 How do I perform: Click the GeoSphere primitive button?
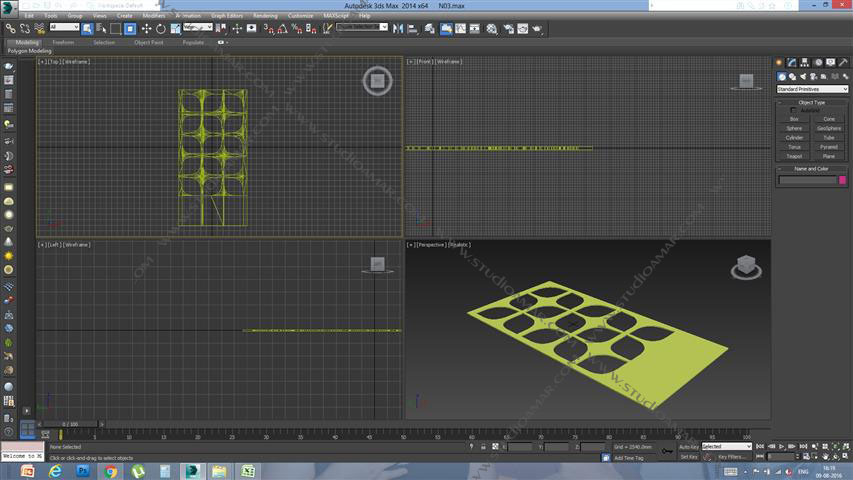point(829,128)
